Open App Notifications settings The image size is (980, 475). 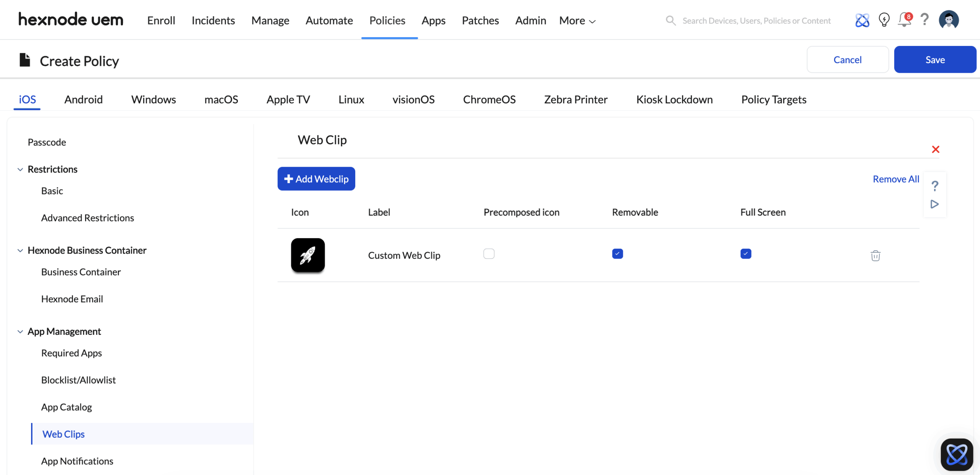click(x=77, y=461)
